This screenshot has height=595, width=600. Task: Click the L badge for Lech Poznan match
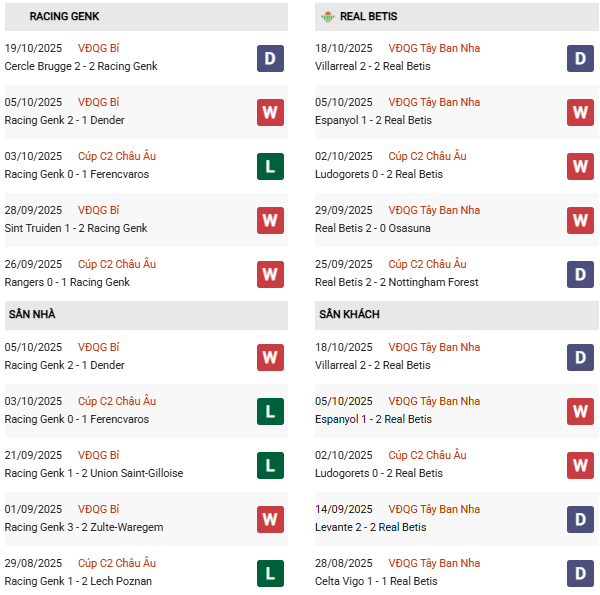[270, 573]
